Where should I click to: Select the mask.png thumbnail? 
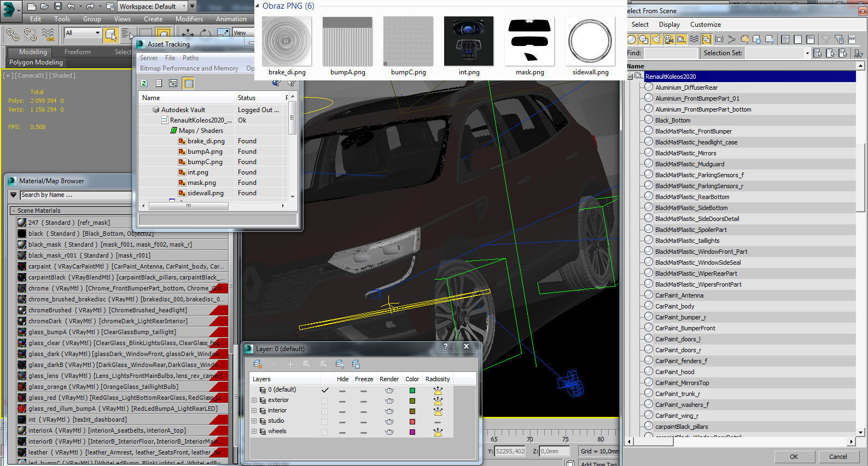[x=529, y=42]
